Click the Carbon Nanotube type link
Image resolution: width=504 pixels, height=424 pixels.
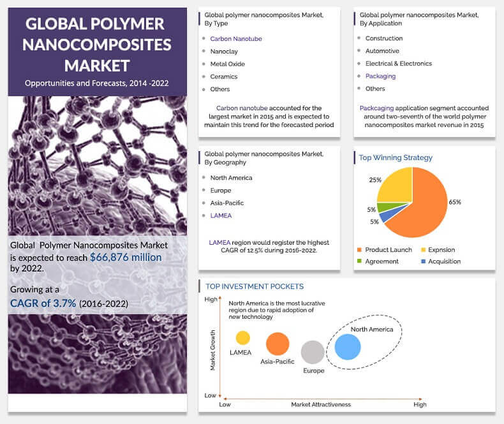(x=235, y=39)
